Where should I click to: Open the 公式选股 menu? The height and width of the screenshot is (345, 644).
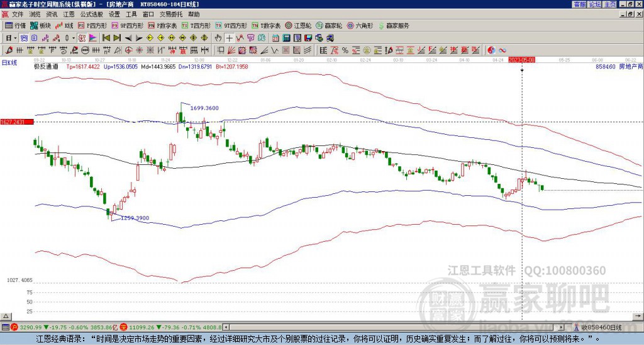click(92, 14)
